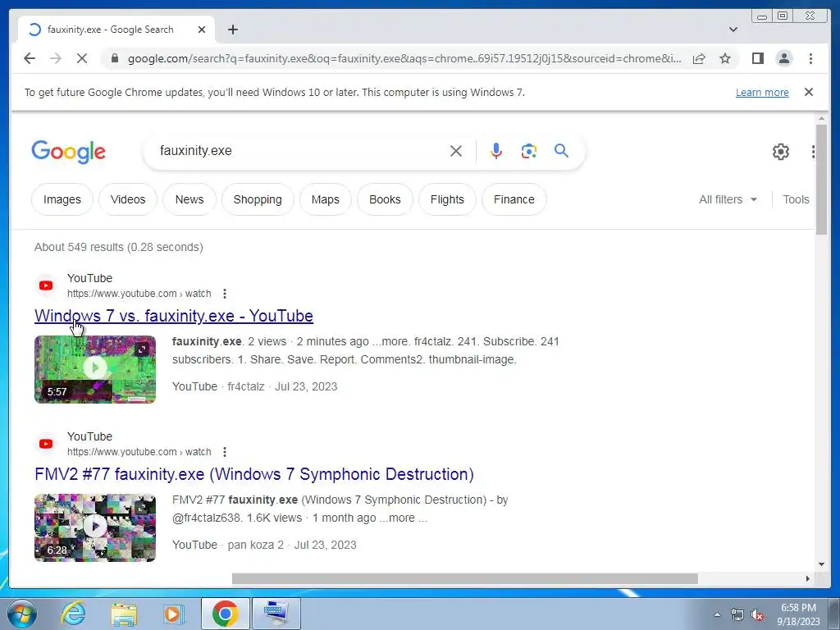Screen dimensions: 840x630
Task: Open the search Tools option
Action: (x=796, y=199)
